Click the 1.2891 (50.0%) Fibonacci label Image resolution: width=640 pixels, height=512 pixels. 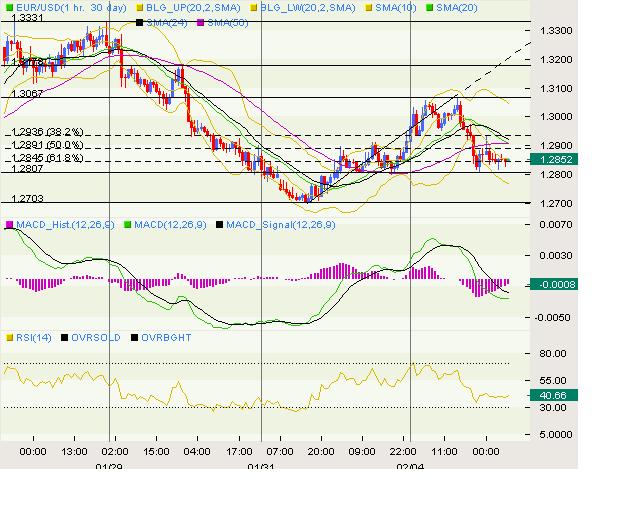point(47,145)
